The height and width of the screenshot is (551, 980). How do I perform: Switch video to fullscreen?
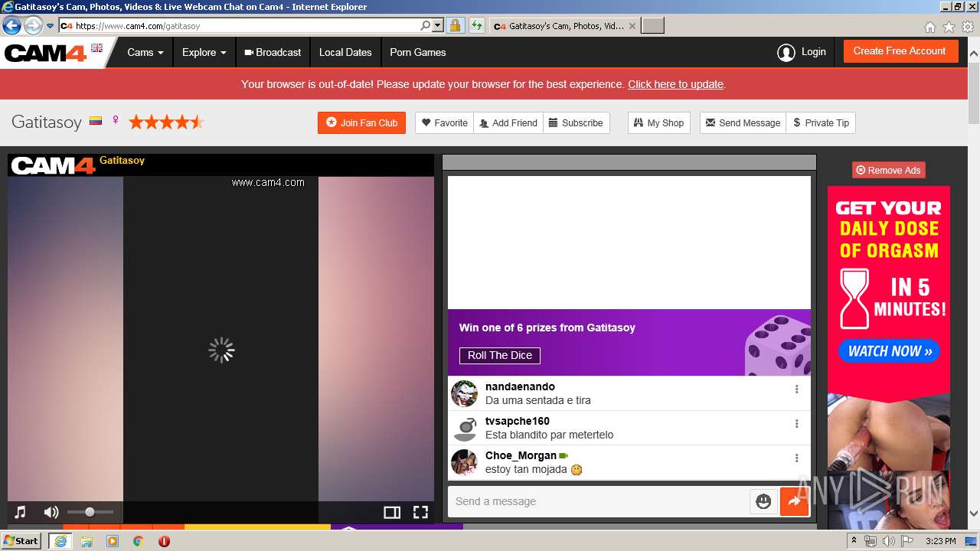[x=420, y=512]
